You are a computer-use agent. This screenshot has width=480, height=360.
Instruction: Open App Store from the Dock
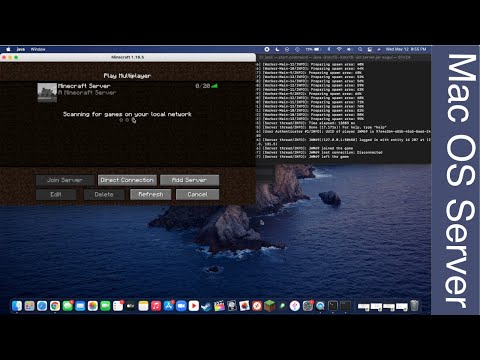[x=169, y=306]
